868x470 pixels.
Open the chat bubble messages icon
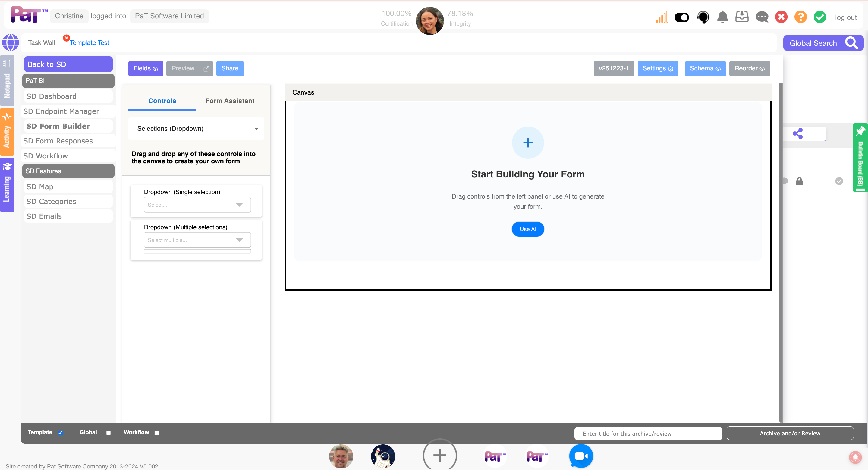click(762, 17)
